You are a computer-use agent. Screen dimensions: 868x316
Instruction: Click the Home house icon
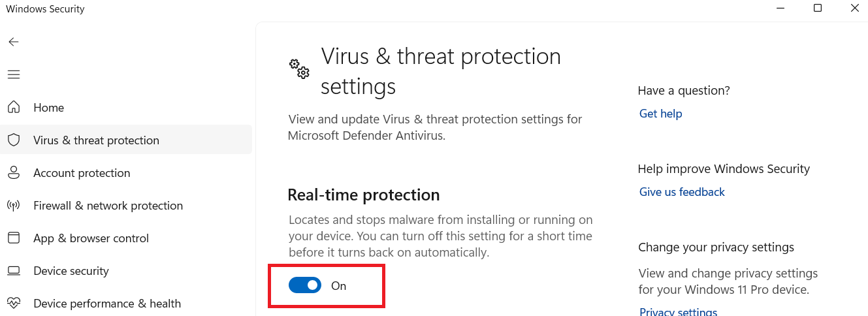point(13,108)
